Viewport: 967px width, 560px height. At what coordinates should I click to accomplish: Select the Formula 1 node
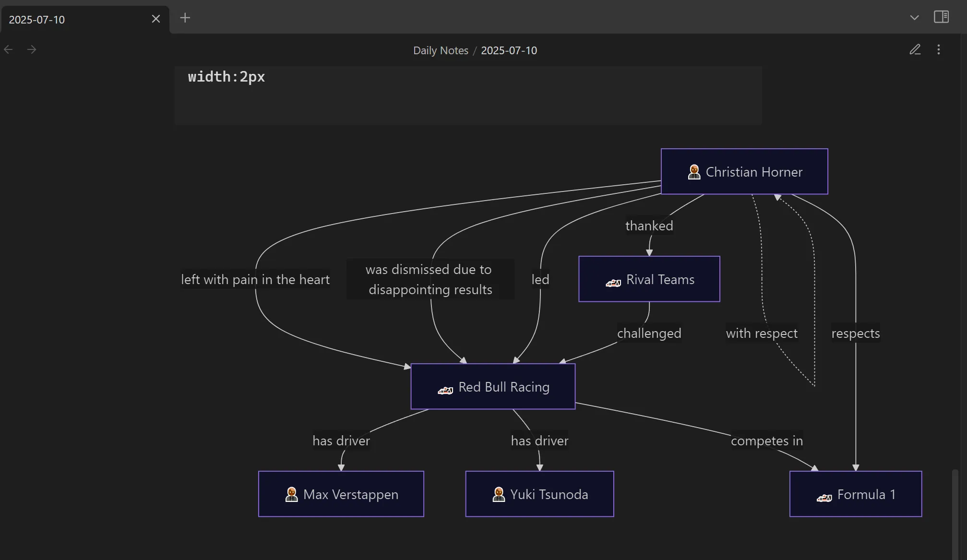[855, 494]
